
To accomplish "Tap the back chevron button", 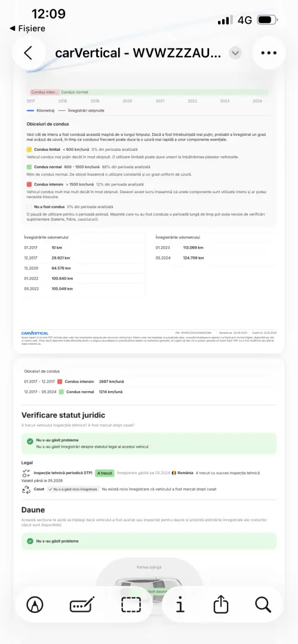I will (29, 53).
